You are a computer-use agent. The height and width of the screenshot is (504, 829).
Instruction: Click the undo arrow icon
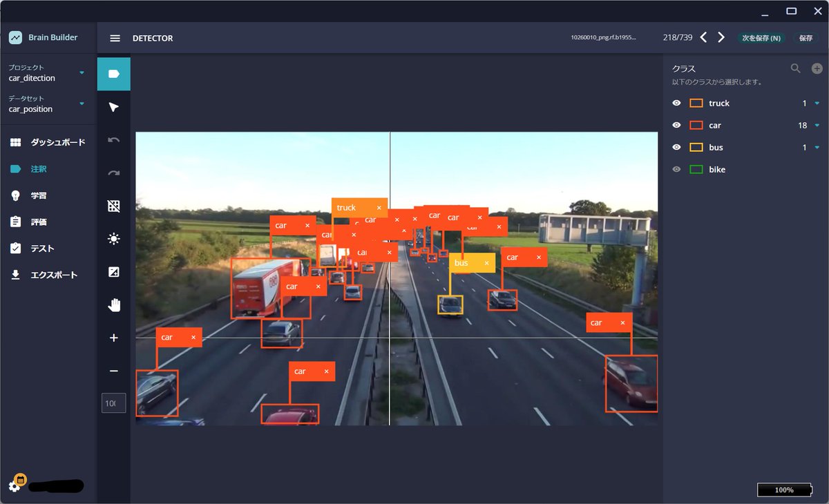tap(114, 140)
